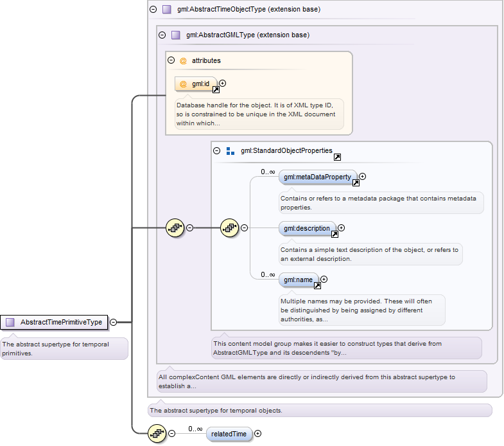This screenshot has height=446, width=504.
Task: Collapse the gml:AbstractGMLType extension base
Action: coord(162,35)
